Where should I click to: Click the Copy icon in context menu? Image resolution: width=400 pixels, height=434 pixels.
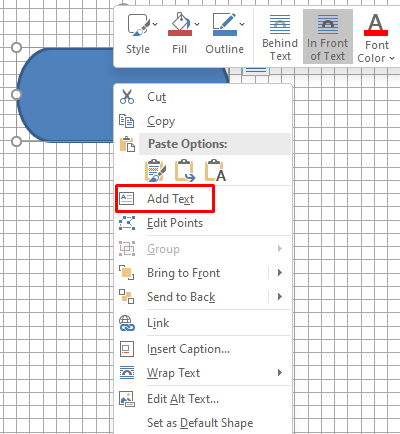[127, 121]
